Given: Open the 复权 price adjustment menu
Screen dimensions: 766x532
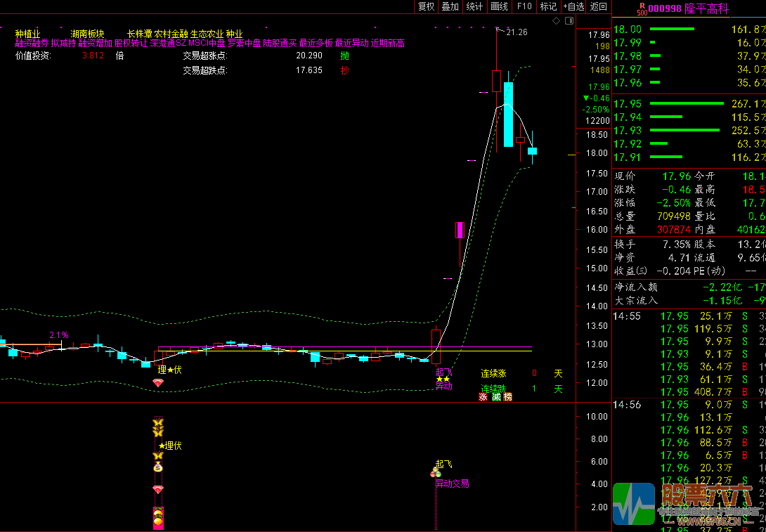Looking at the screenshot, I should (426, 6).
